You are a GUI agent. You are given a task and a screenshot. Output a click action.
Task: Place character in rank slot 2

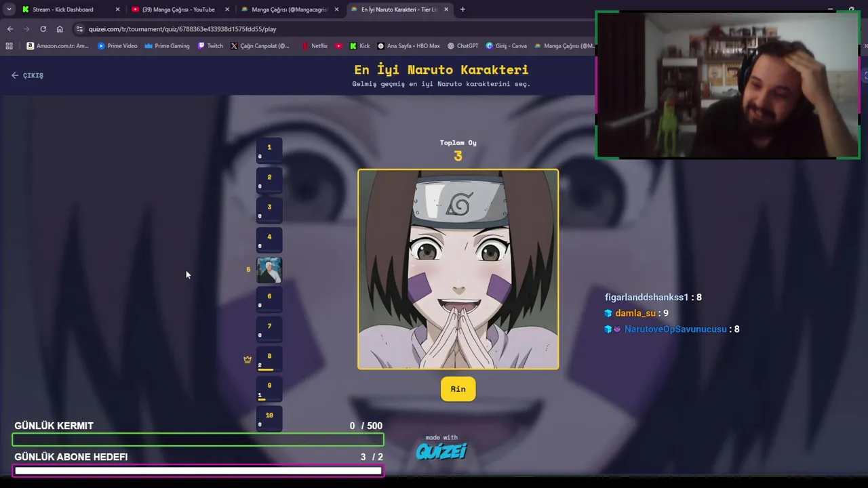click(x=269, y=181)
